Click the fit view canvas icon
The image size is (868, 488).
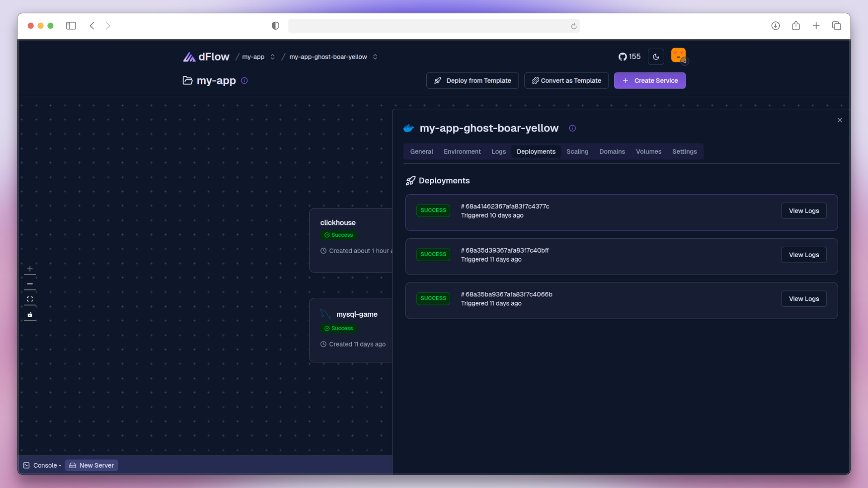click(x=30, y=299)
